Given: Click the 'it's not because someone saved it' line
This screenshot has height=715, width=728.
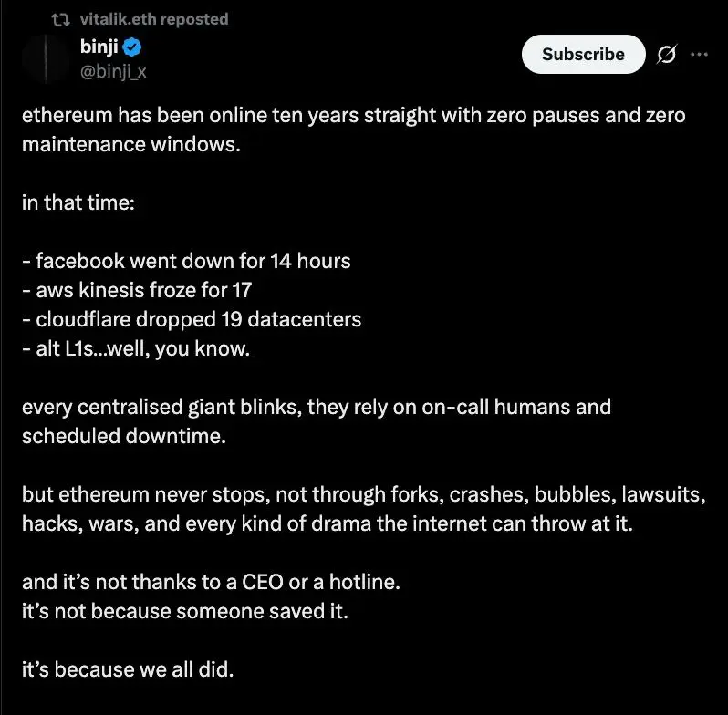Looking at the screenshot, I should (x=185, y=611).
